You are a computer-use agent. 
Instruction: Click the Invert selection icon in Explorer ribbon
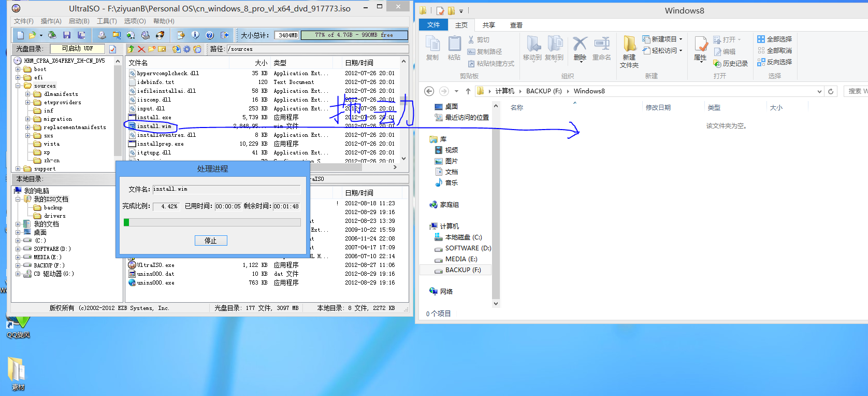pos(761,62)
